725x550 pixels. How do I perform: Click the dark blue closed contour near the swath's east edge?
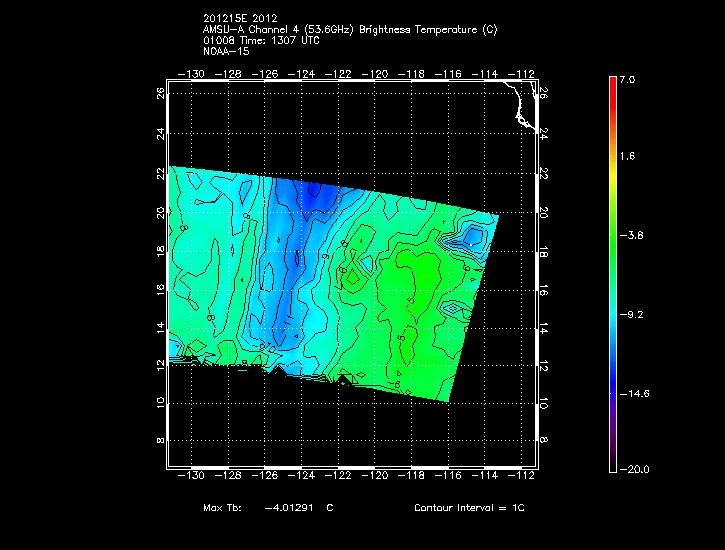(474, 236)
